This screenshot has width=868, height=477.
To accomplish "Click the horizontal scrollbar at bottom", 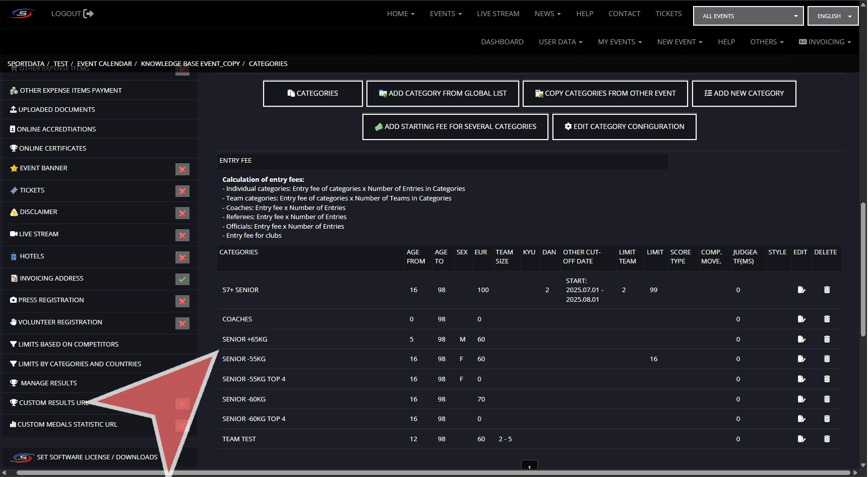I will [x=433, y=473].
